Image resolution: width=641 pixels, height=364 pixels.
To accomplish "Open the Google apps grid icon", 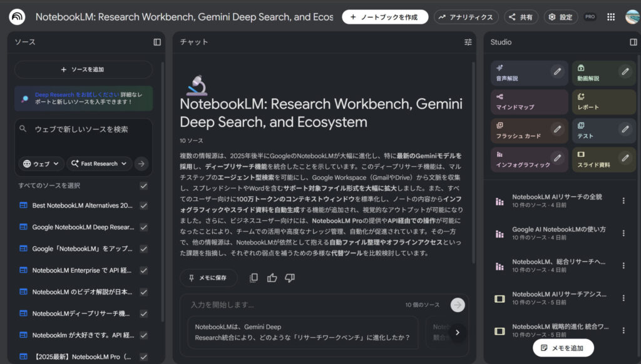I will click(x=610, y=17).
